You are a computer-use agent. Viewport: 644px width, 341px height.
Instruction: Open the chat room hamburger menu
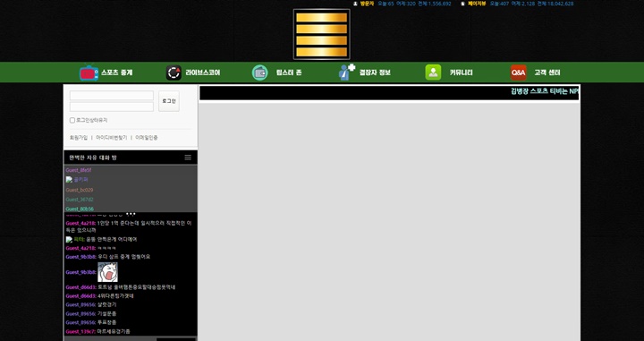click(188, 158)
